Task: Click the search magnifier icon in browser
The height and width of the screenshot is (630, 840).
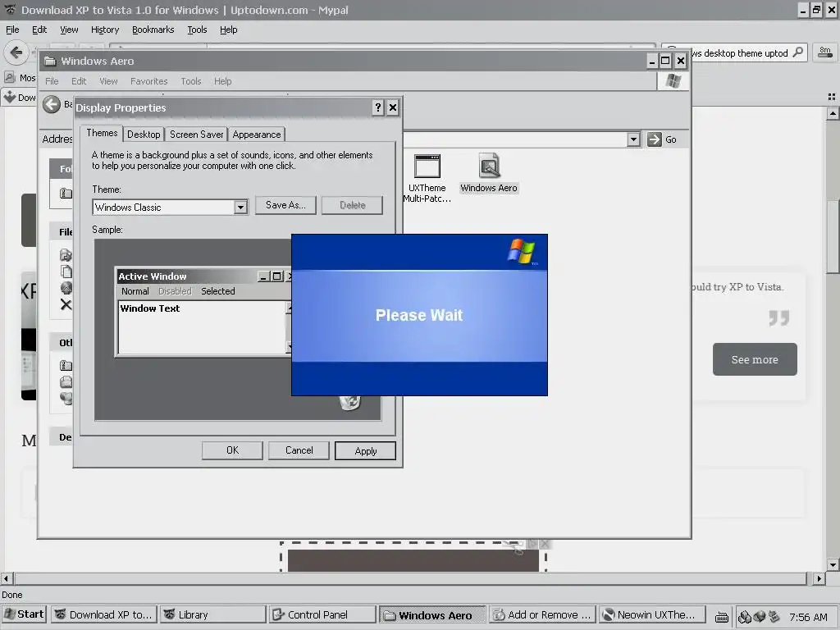Action: (797, 52)
